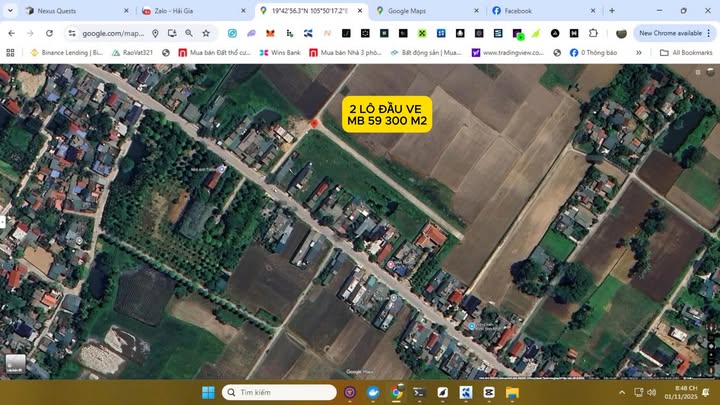Open the Chrome Extensions puzzle icon

click(x=593, y=33)
